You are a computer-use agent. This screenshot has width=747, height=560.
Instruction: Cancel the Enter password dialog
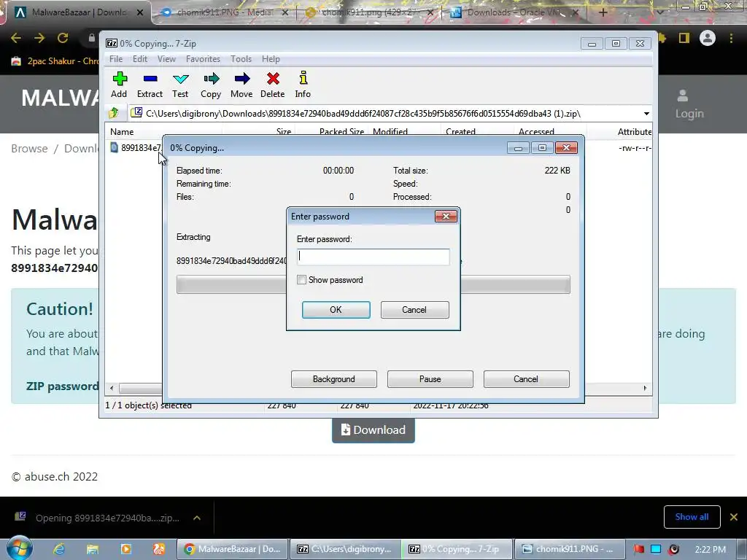tap(414, 309)
